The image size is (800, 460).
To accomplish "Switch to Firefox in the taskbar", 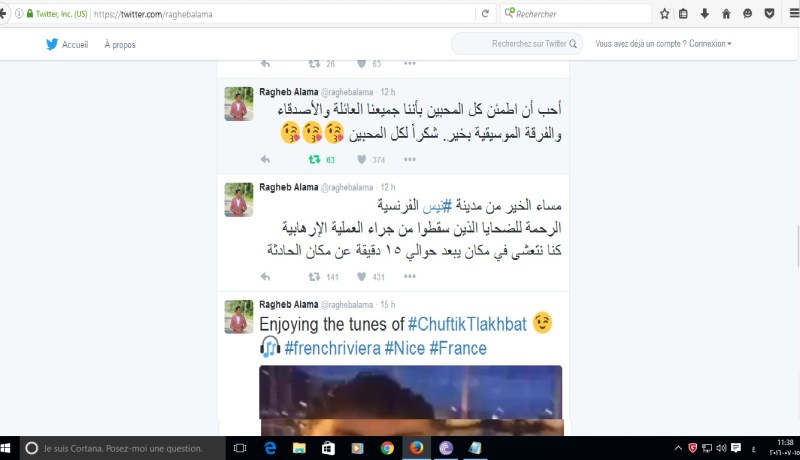I will pyautogui.click(x=416, y=448).
